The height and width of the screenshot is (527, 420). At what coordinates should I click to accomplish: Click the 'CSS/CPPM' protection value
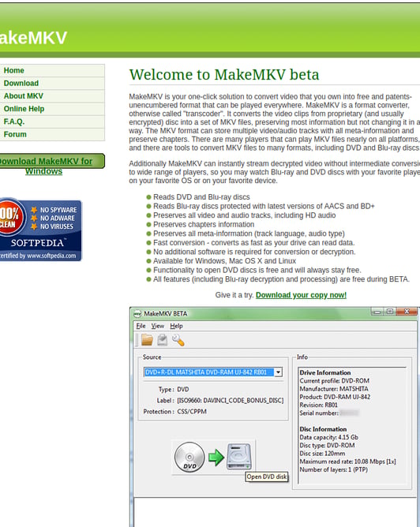192,412
